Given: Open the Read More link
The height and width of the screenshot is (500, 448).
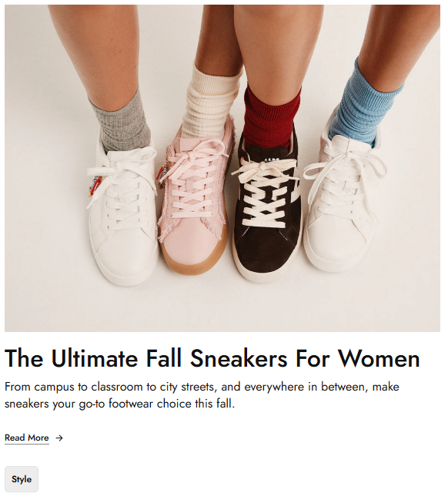Looking at the screenshot, I should pyautogui.click(x=27, y=438).
